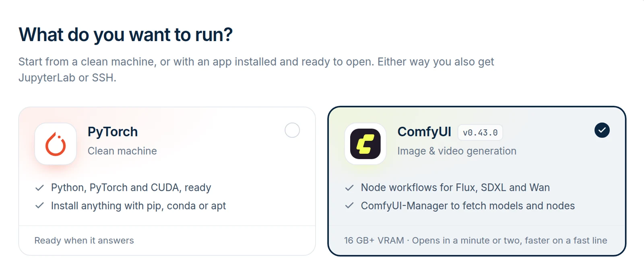This screenshot has width=644, height=274.
Task: Click "Install anything with pip, conda or apt"
Action: pos(138,206)
